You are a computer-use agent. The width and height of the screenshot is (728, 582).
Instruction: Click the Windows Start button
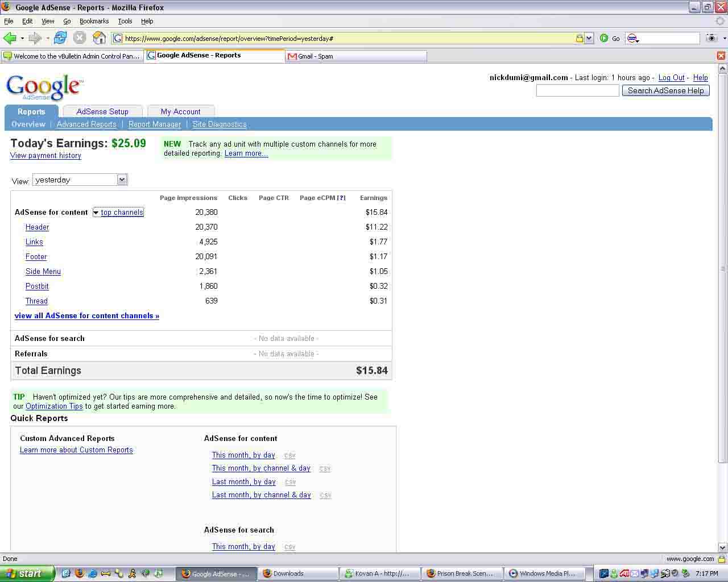tap(27, 573)
